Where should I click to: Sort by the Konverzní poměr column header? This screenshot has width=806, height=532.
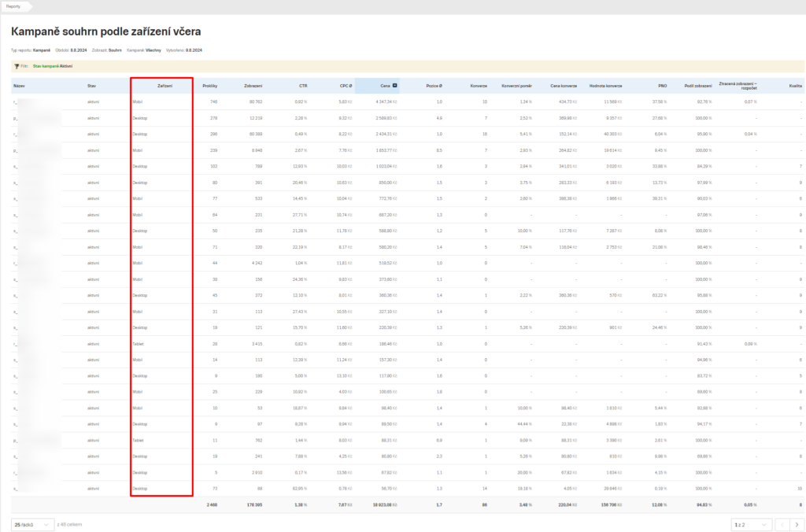tap(516, 86)
